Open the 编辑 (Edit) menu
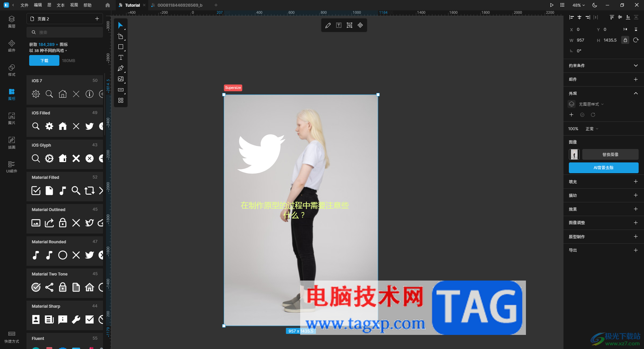 point(38,5)
